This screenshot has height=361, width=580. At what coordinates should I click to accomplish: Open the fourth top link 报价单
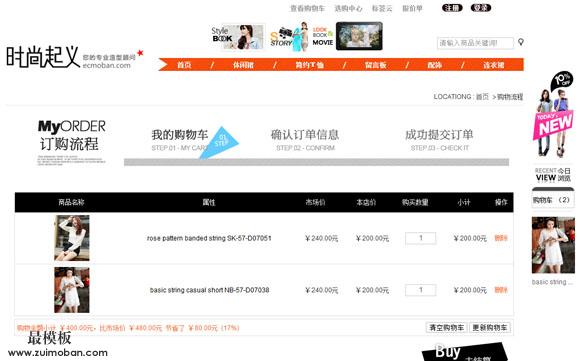click(x=412, y=8)
